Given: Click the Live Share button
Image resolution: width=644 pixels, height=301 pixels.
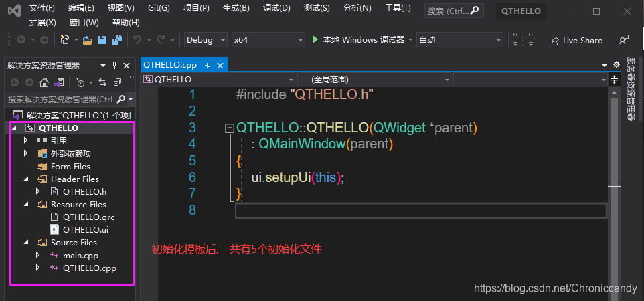Looking at the screenshot, I should tap(576, 41).
